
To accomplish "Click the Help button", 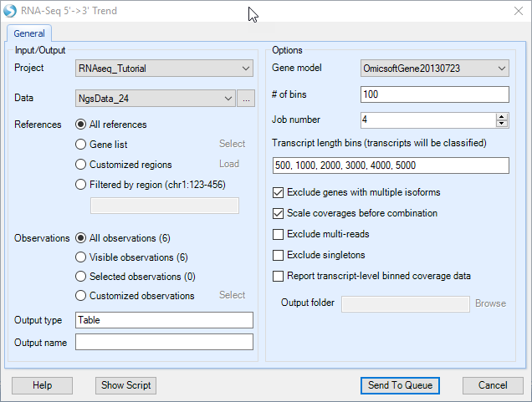I will tap(42, 385).
